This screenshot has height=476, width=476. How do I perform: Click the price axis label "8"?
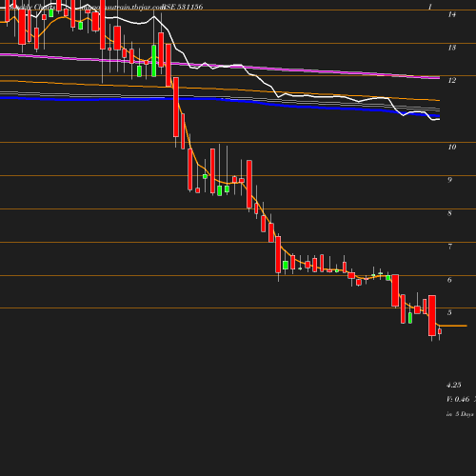point(449,213)
